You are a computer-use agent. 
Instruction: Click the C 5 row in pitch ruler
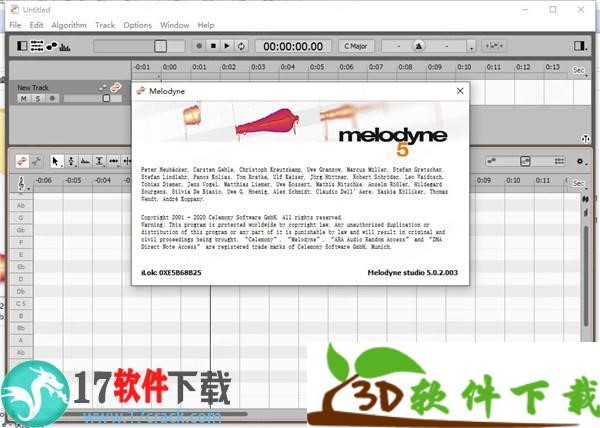point(21,304)
